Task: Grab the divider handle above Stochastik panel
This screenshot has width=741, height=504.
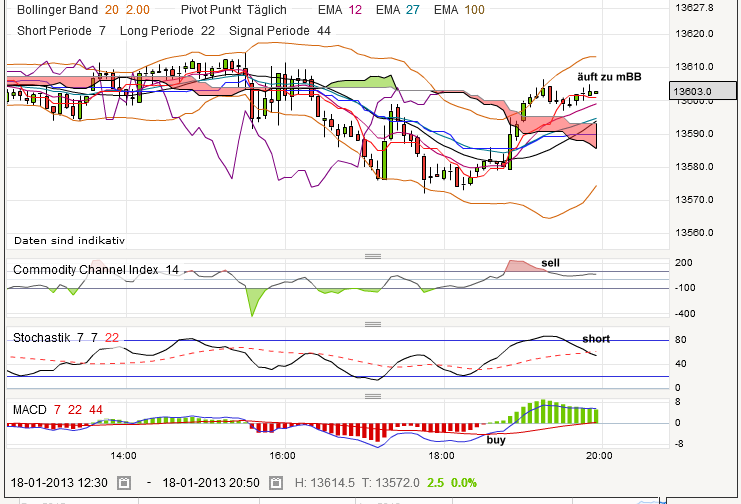Action: [373, 324]
